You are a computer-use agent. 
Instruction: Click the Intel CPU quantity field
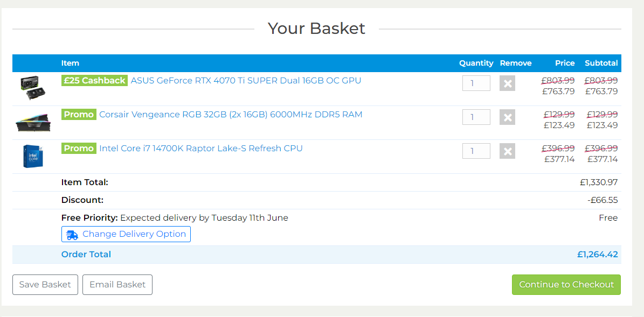[x=476, y=151]
